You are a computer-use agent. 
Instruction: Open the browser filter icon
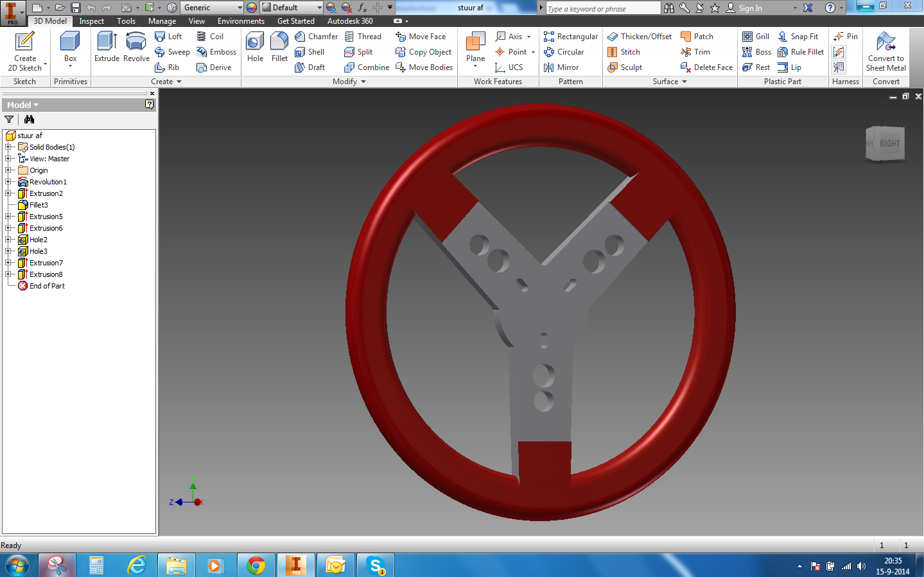tap(9, 120)
